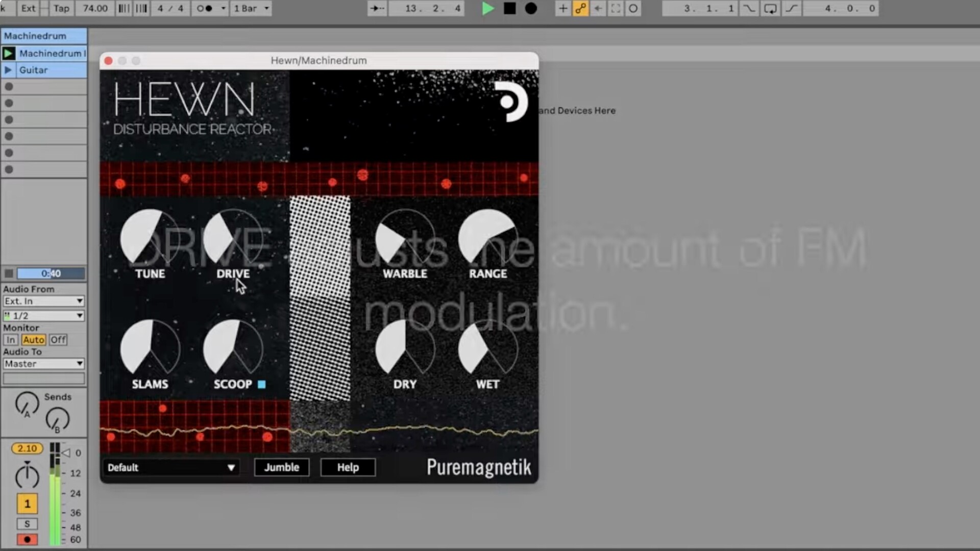This screenshot has width=980, height=551.
Task: Open the 1/2 input channel dropdown
Action: [44, 316]
